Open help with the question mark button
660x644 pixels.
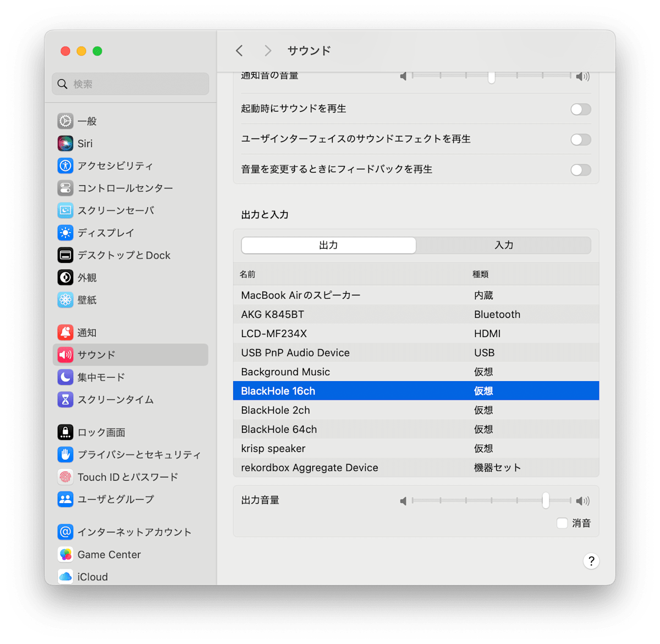pos(591,561)
